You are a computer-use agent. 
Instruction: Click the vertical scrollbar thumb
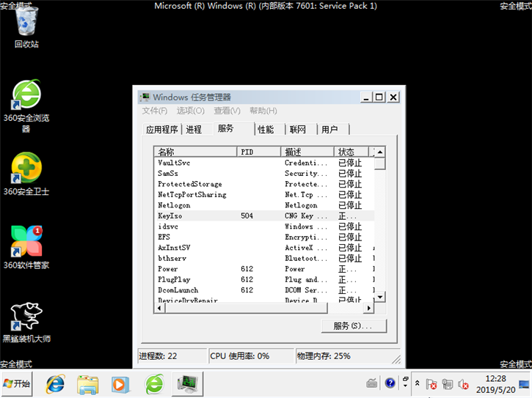click(x=380, y=163)
